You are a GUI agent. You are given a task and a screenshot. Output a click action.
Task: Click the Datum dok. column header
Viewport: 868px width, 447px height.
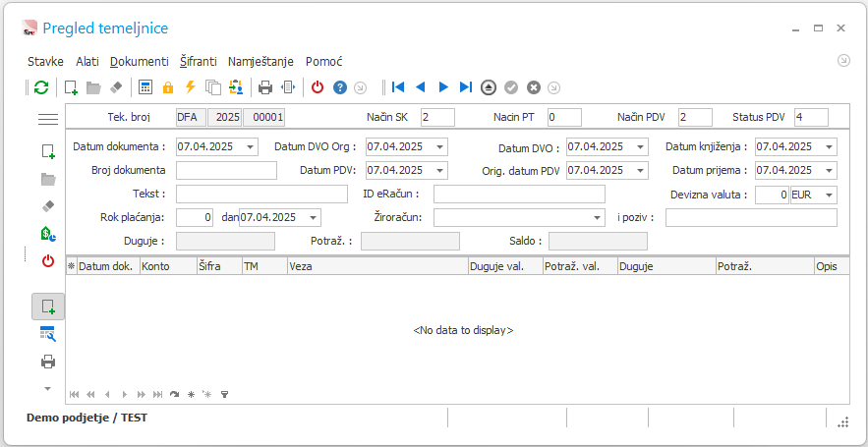tap(108, 266)
